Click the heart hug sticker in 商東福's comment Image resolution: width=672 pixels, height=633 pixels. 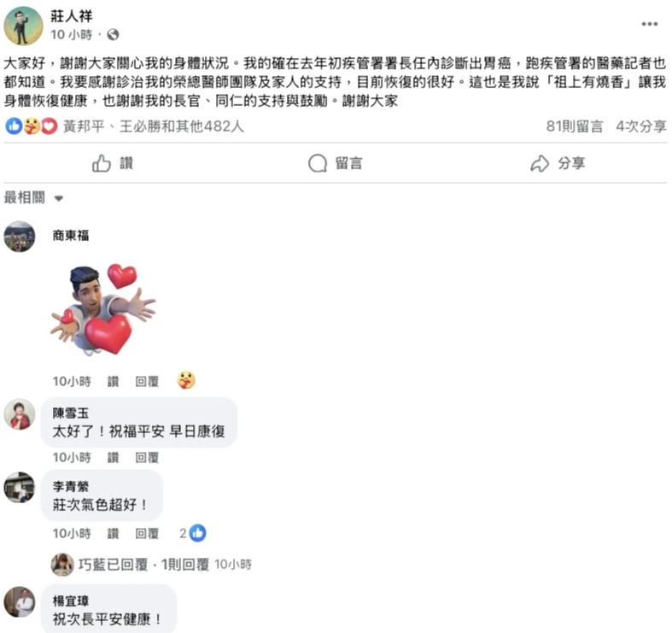click(x=103, y=309)
